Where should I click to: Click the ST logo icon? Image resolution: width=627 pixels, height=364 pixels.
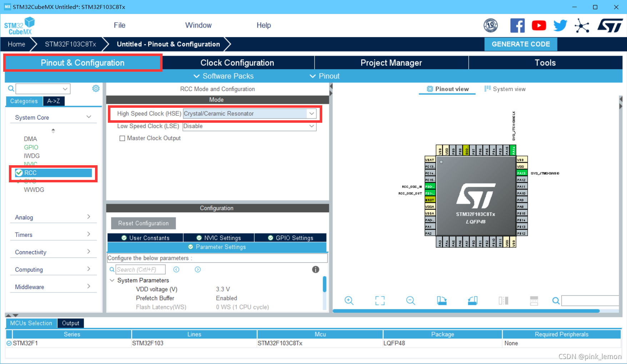610,26
